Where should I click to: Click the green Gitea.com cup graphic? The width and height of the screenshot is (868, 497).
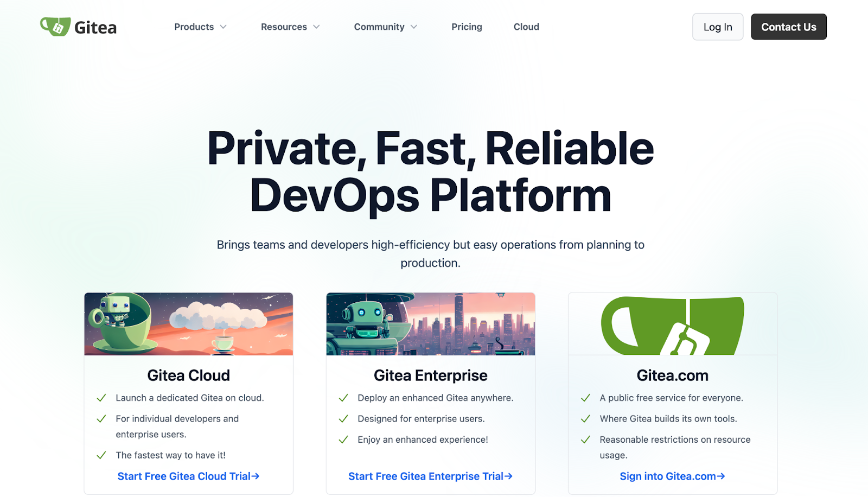point(673,324)
